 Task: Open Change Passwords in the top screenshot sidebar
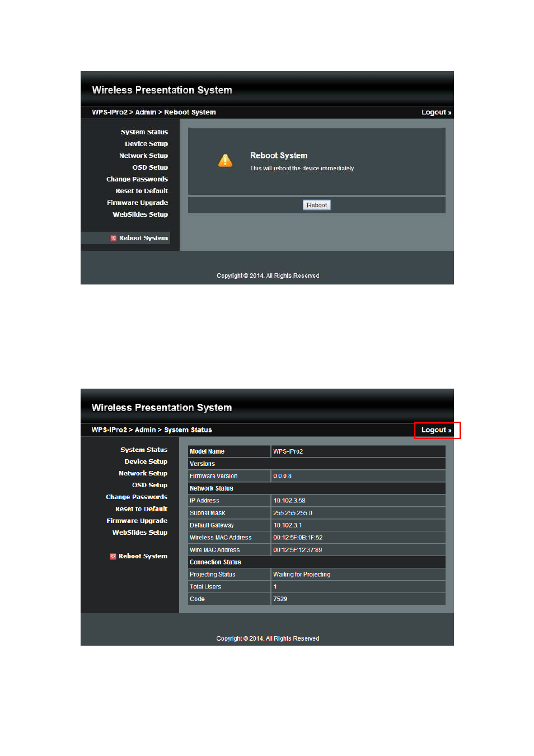(137, 179)
